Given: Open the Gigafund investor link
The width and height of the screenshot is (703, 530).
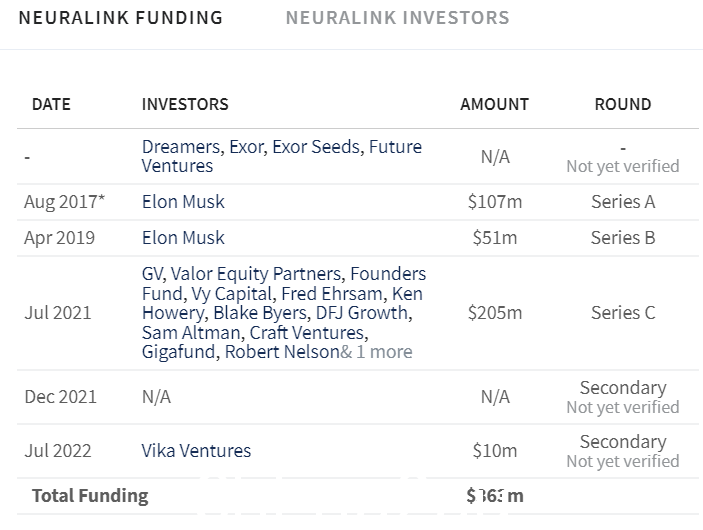Looking at the screenshot, I should click(179, 352).
